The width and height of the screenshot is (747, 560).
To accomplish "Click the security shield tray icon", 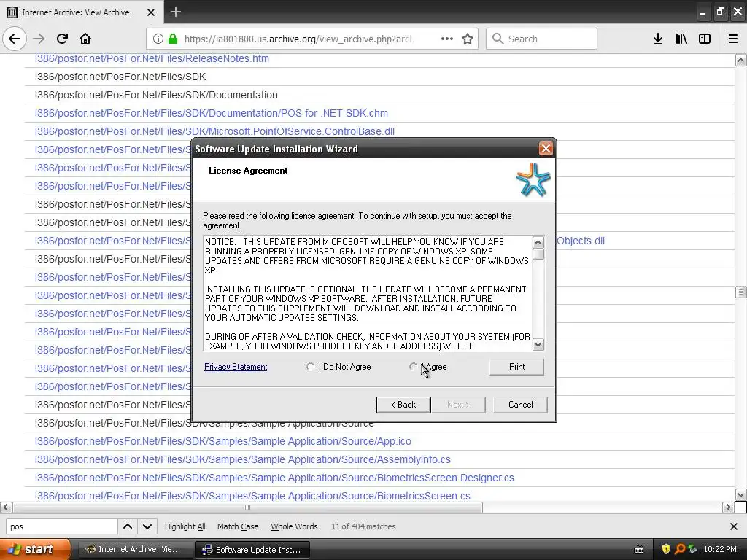I will (666, 549).
